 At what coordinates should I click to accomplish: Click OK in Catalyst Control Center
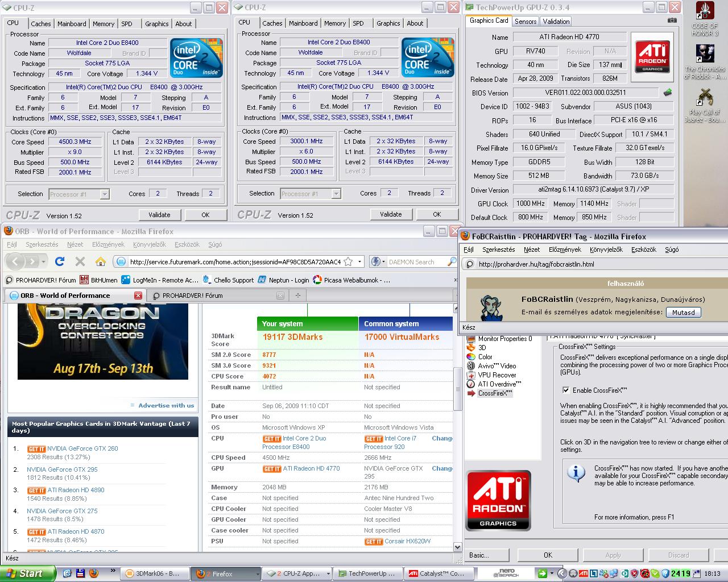click(548, 555)
